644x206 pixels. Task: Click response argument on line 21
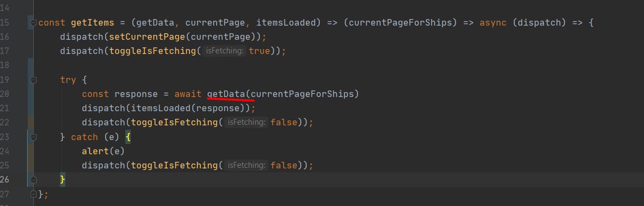tap(217, 108)
